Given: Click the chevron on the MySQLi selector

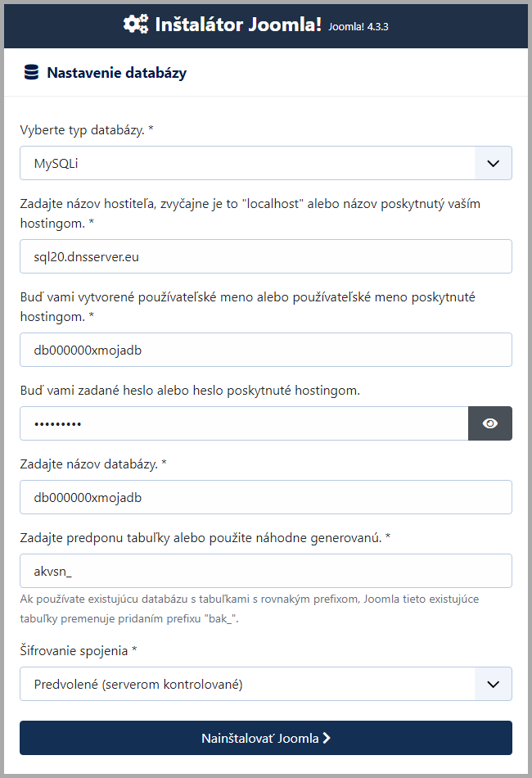Looking at the screenshot, I should coord(493,163).
